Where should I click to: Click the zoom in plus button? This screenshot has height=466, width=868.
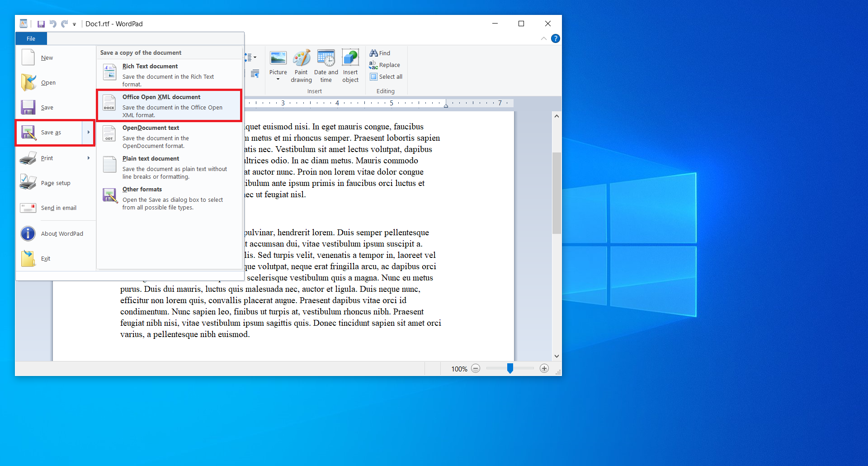pos(544,368)
